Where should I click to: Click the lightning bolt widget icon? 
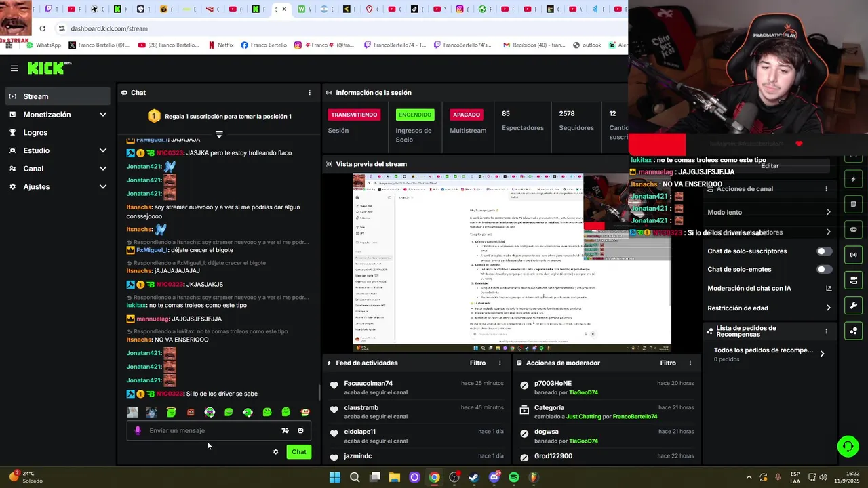(x=853, y=180)
